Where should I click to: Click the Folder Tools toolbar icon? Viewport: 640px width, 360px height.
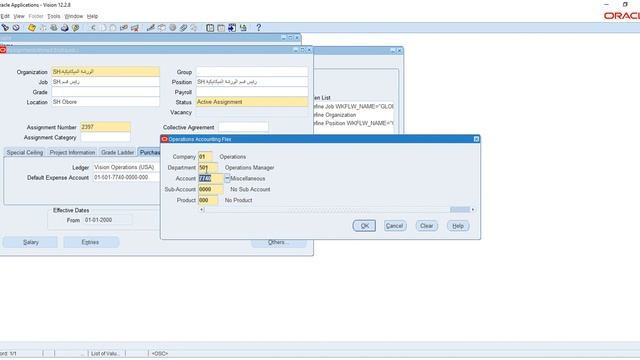pyautogui.click(x=194, y=28)
